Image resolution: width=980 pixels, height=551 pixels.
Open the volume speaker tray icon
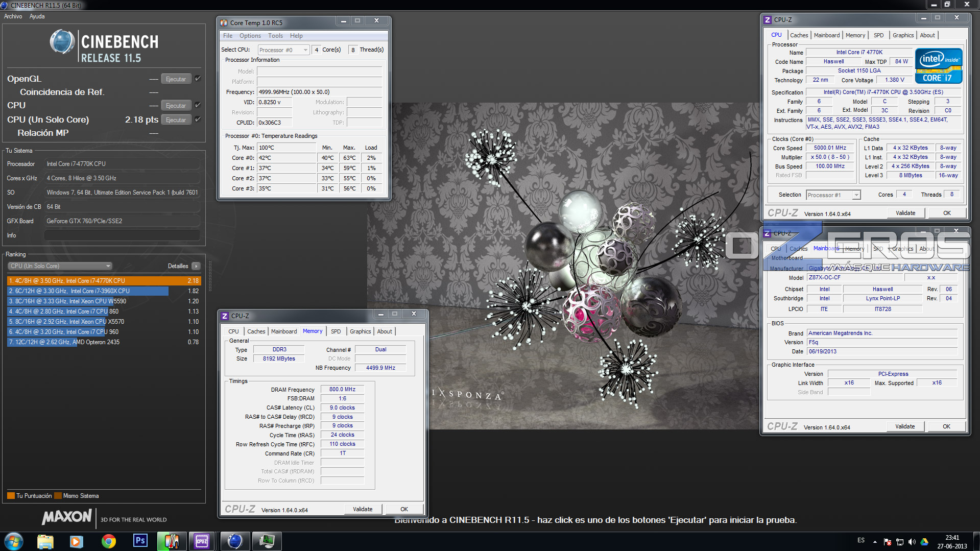click(x=912, y=542)
